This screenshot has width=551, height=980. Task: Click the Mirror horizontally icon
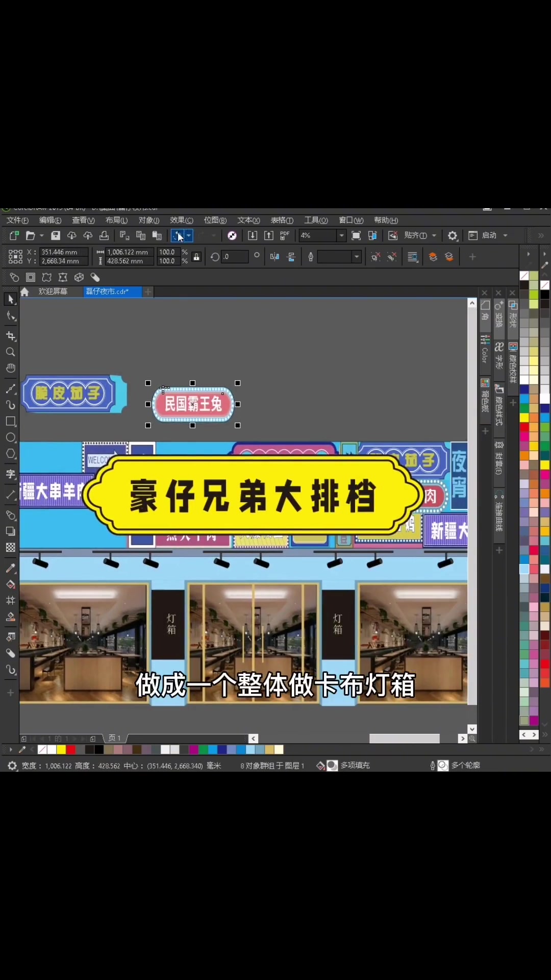click(x=275, y=257)
